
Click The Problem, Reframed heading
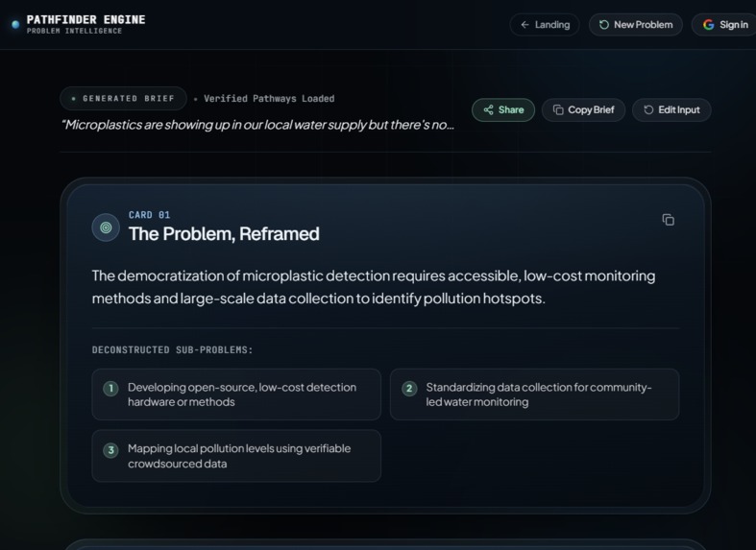(x=224, y=234)
